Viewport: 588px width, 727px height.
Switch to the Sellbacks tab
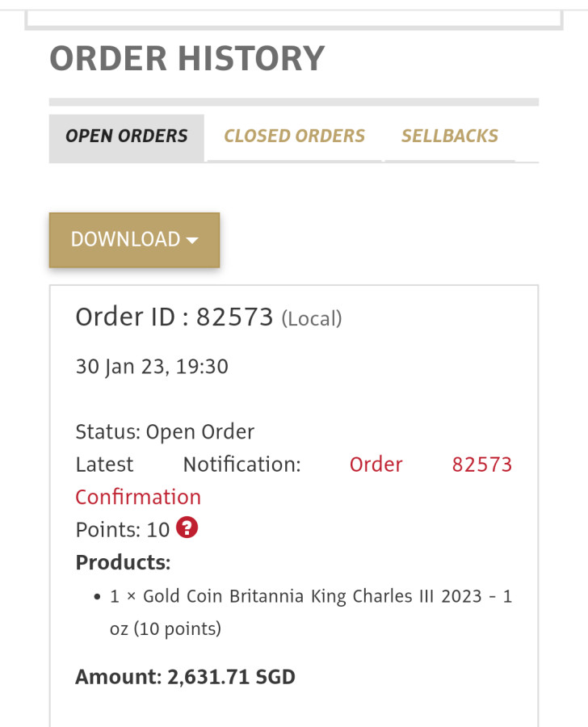coord(450,137)
